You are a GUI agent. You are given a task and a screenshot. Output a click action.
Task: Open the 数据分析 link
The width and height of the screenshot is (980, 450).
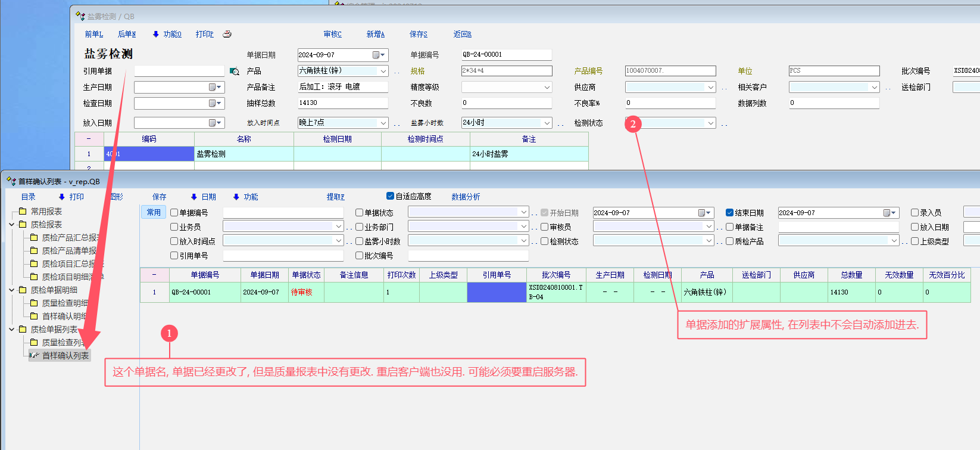465,197
